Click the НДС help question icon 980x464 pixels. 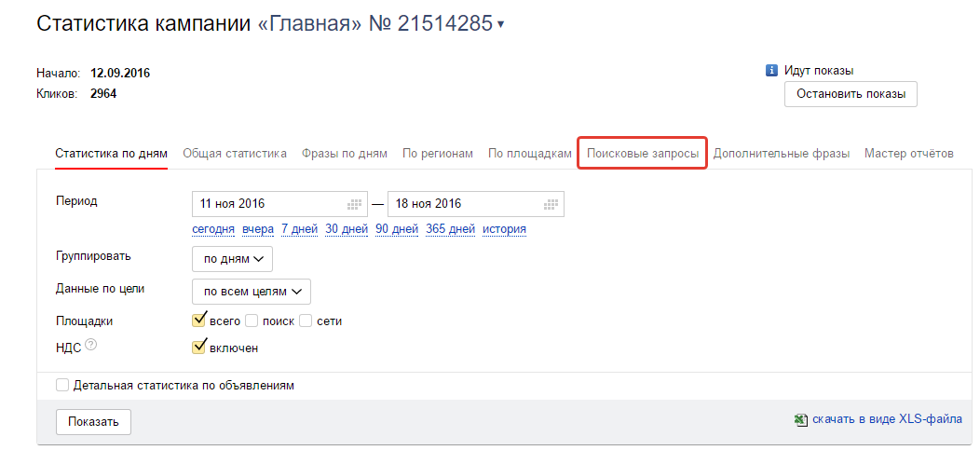click(91, 345)
